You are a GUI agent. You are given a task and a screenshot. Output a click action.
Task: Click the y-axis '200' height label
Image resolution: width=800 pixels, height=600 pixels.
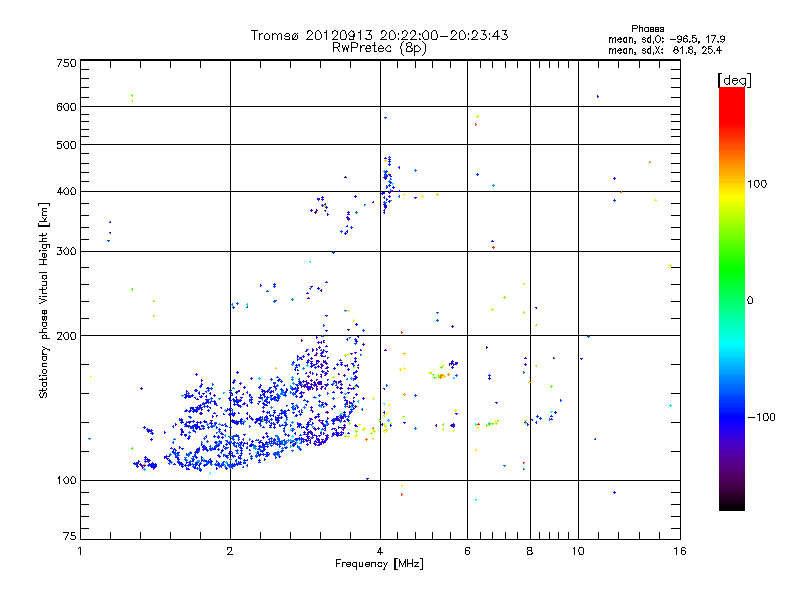point(66,336)
